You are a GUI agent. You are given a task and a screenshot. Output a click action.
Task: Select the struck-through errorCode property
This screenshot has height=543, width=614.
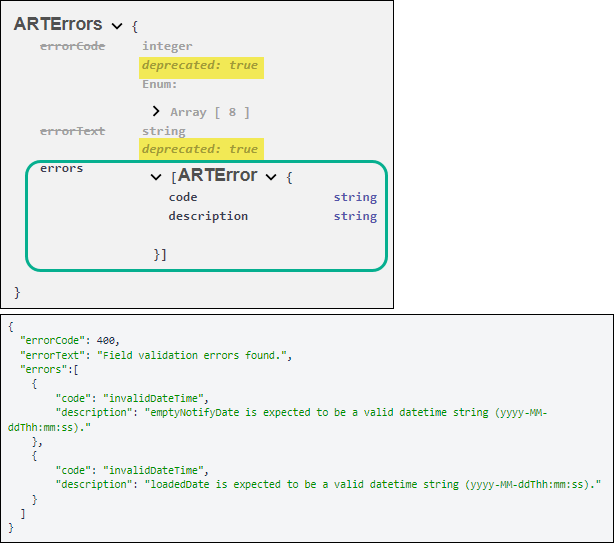point(72,46)
